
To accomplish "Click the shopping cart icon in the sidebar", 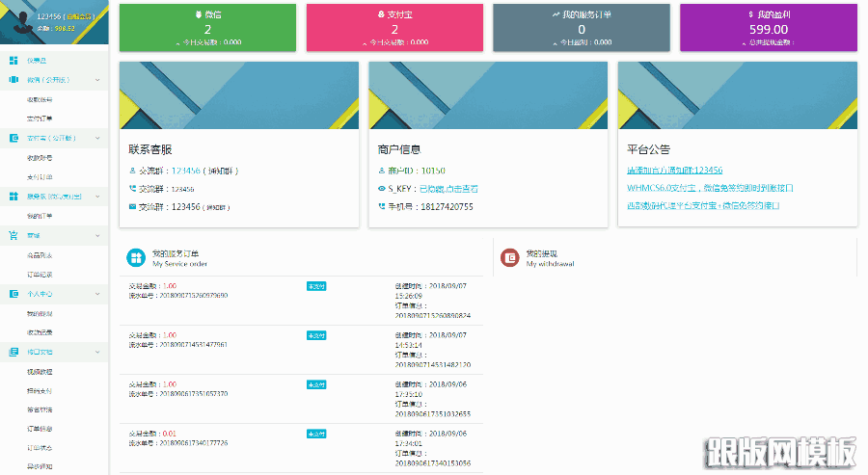I will (x=14, y=235).
